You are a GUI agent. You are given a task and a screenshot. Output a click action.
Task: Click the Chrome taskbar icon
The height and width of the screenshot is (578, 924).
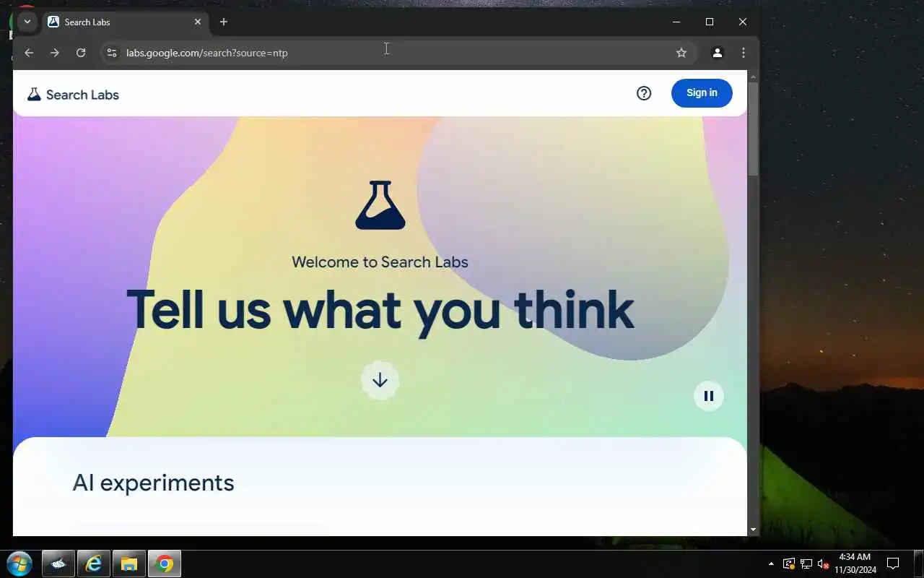tap(165, 564)
